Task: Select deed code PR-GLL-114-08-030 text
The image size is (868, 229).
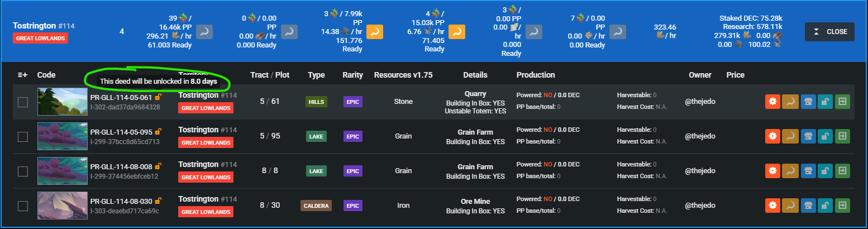Action: pyautogui.click(x=122, y=201)
